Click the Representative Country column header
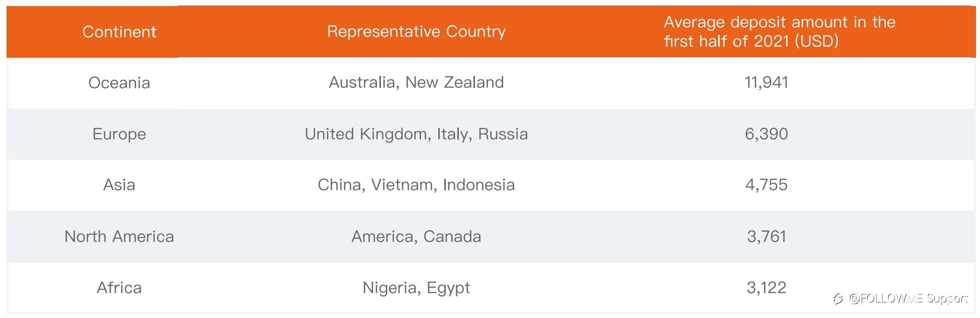Screen dimensions: 980x318 click(416, 32)
